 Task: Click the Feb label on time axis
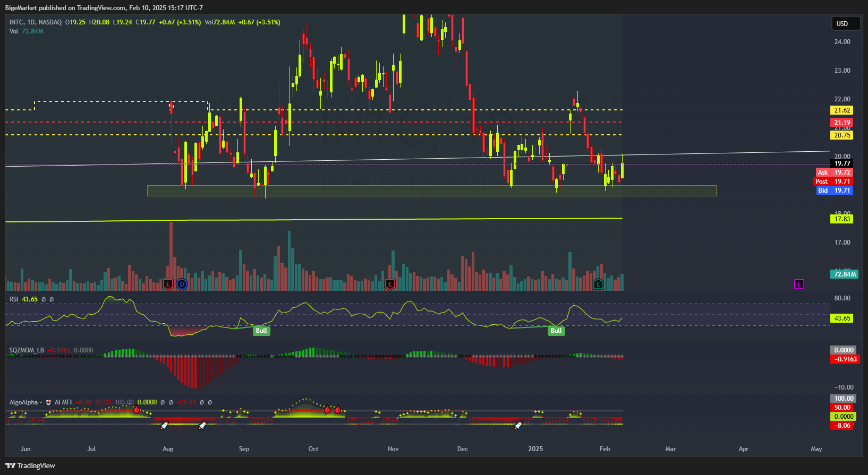tap(605, 449)
